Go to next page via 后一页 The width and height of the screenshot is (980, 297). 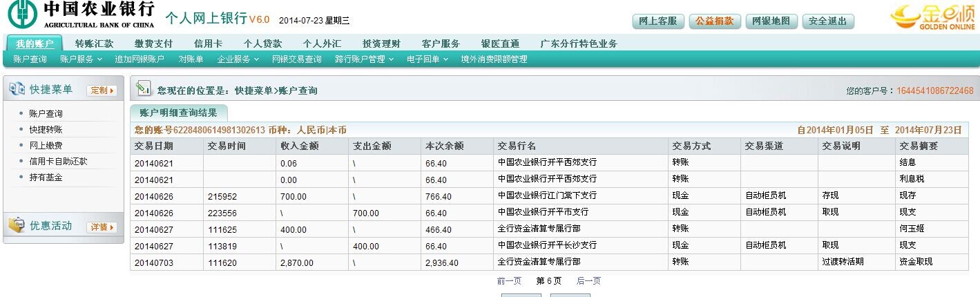coord(588,281)
